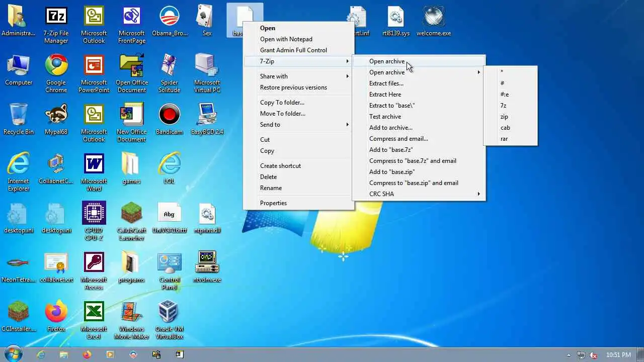
Task: Select the Spider Solitude desktop icon
Action: pyautogui.click(x=169, y=74)
